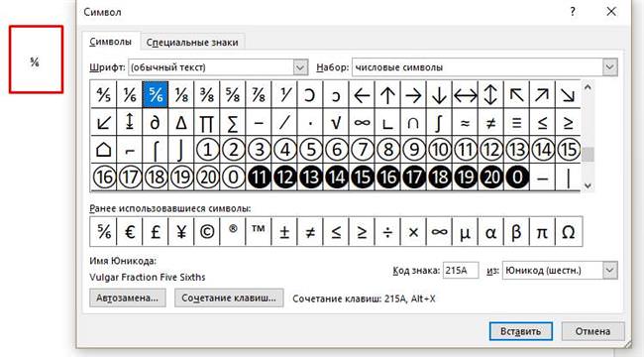Open the Набор subset dropdown
644x357 pixels.
610,67
